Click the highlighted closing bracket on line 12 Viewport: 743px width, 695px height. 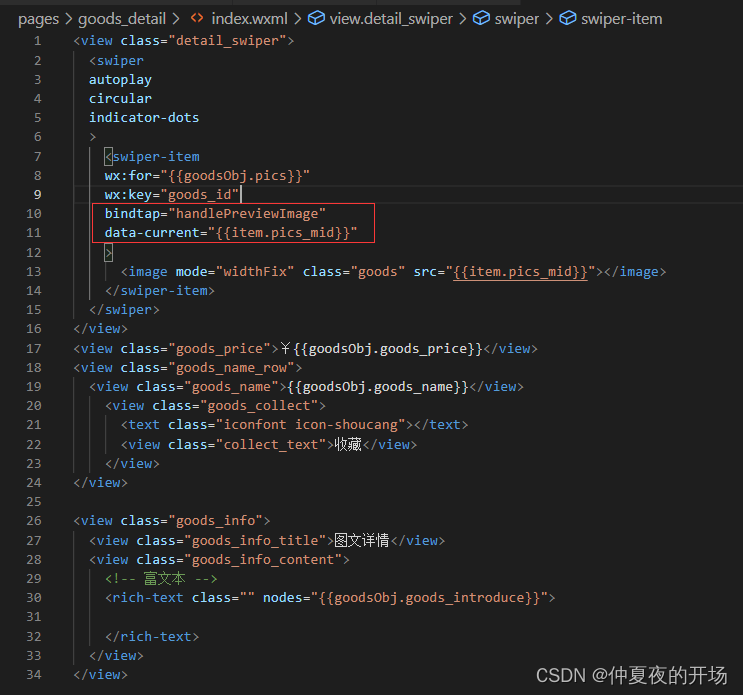(109, 253)
